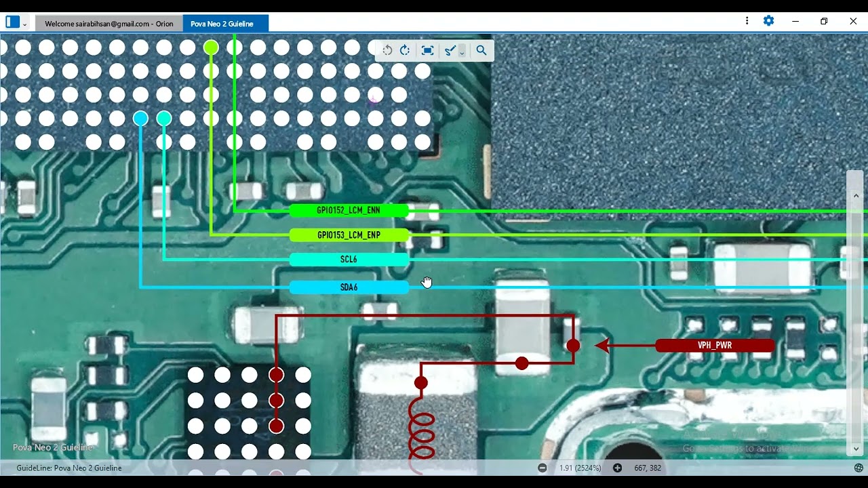Open the settings gear
The width and height of the screenshot is (868, 488).
click(768, 21)
